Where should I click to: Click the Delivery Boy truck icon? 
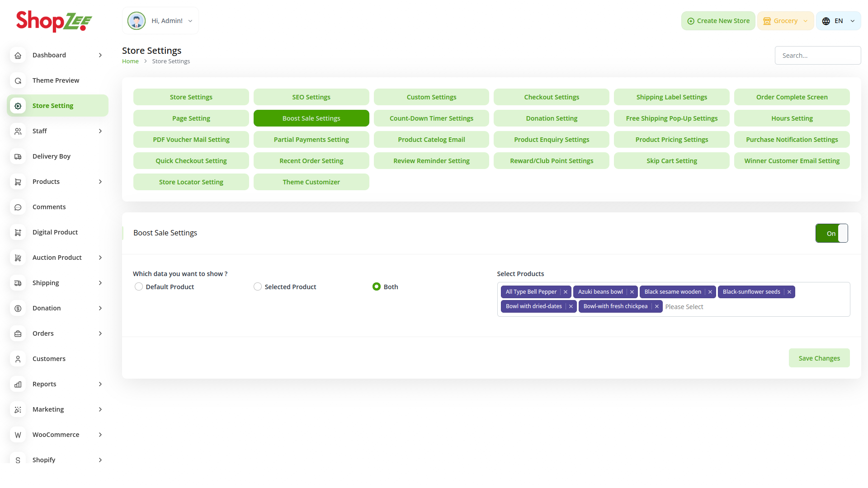pos(18,156)
